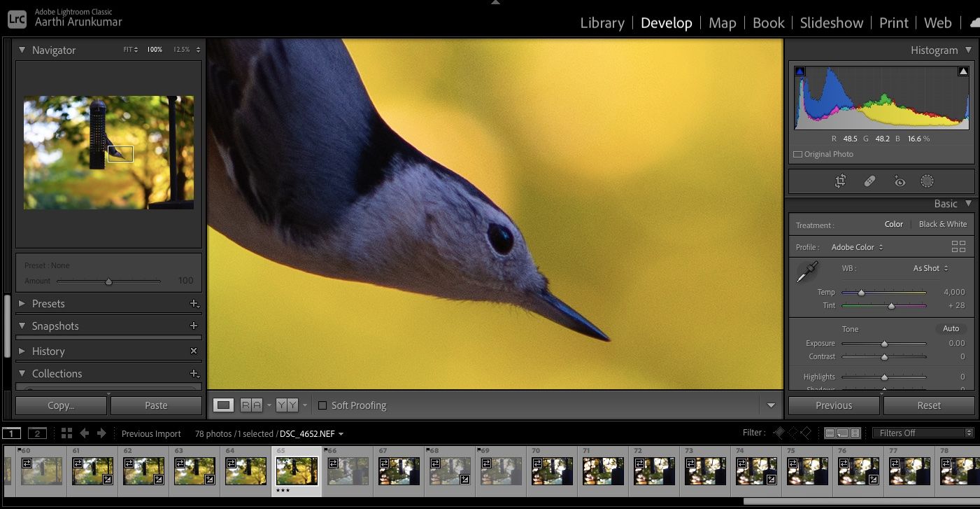Pick the White Balance Selector eyedropper

coord(807,272)
